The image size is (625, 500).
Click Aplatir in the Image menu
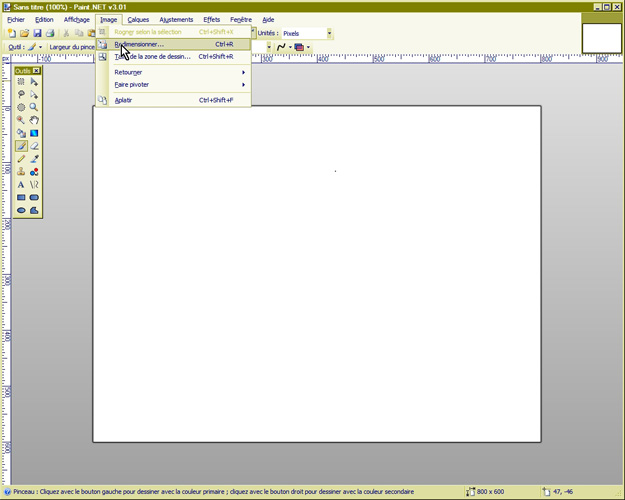coord(123,100)
